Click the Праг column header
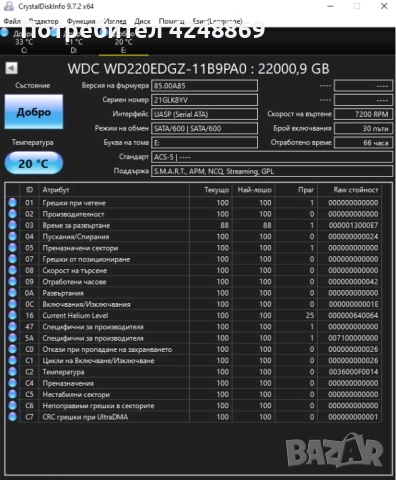Screen dimensions: 396x480 click(x=296, y=190)
